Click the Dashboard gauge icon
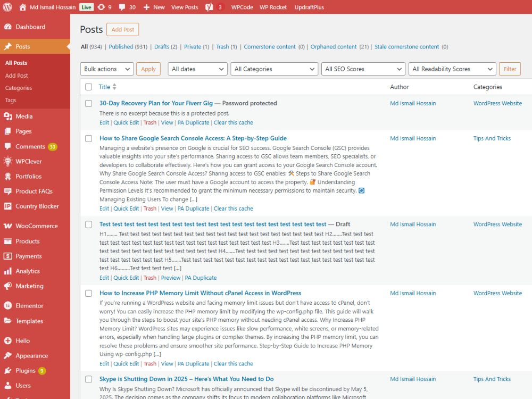This screenshot has width=532, height=399. click(8, 27)
